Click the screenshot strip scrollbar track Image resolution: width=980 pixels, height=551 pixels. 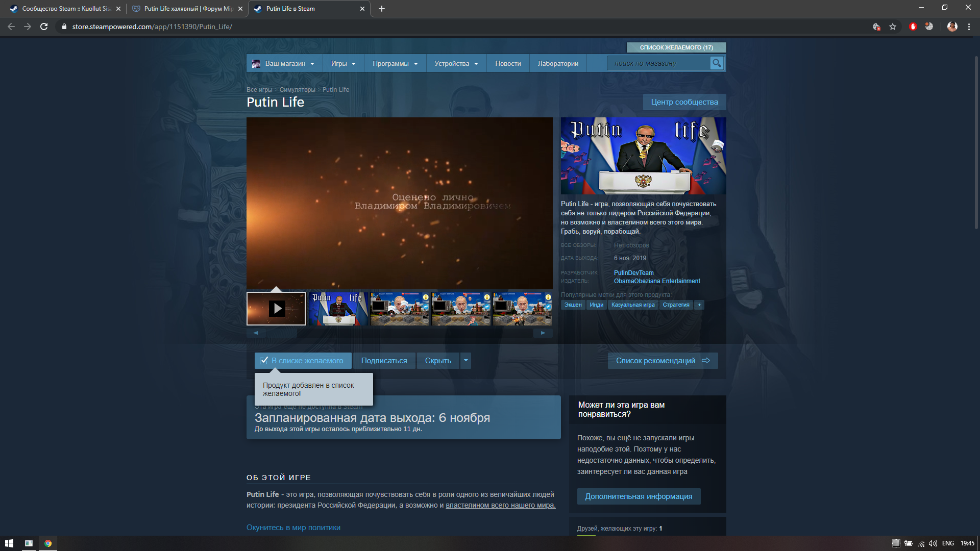click(399, 333)
